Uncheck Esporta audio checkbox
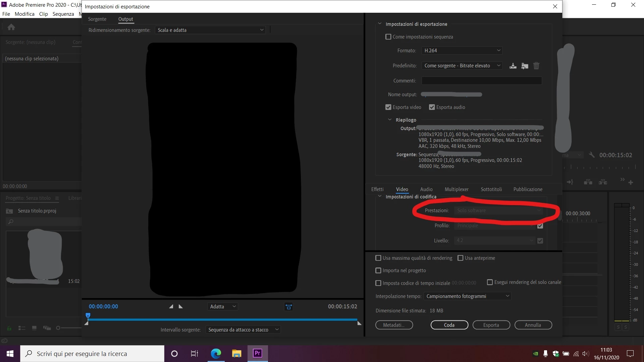The image size is (644, 362). click(x=432, y=107)
